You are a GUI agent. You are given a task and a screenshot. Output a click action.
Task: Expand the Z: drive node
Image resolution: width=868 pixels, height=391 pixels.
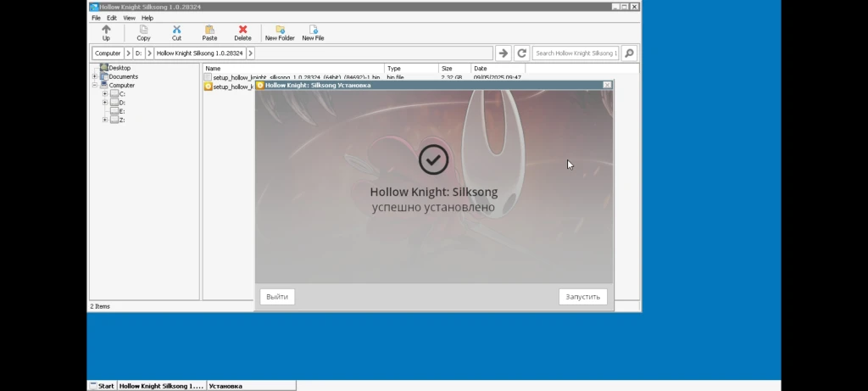104,120
